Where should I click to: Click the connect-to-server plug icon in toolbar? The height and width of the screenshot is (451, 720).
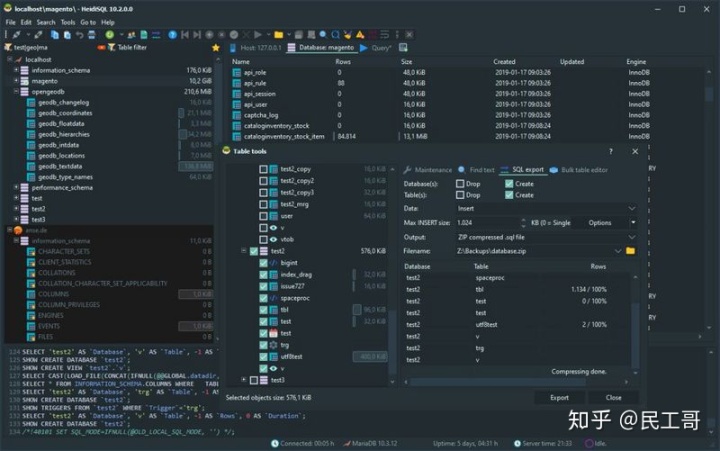point(17,34)
